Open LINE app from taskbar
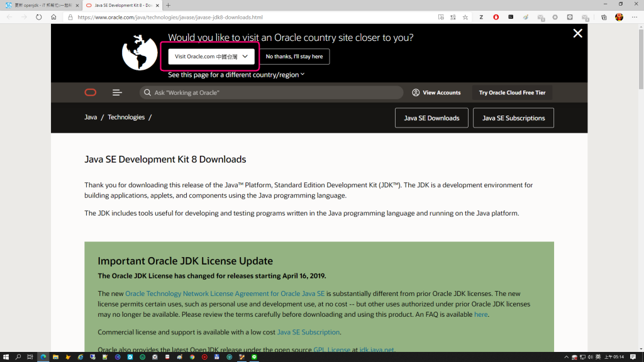 pyautogui.click(x=254, y=357)
